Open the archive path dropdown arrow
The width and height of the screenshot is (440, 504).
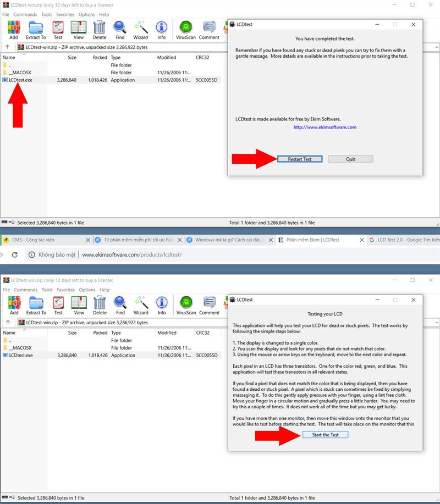coord(436,47)
